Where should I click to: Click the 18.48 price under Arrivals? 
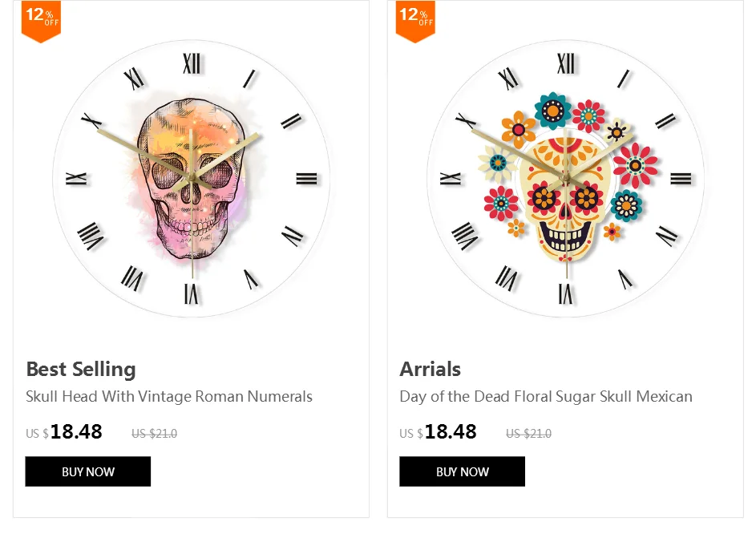pos(451,432)
